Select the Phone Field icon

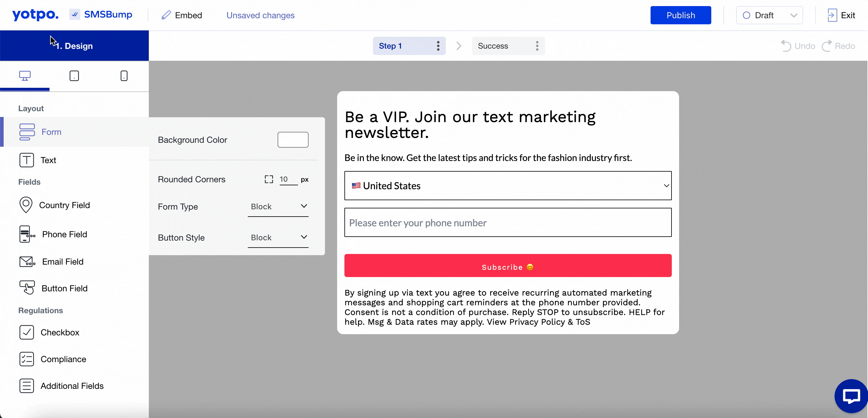pyautogui.click(x=27, y=234)
